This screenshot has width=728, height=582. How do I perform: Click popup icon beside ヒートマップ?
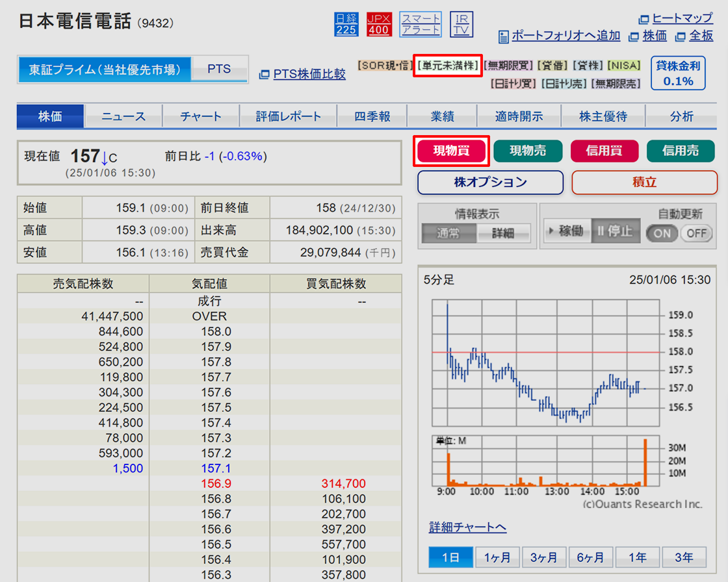(x=643, y=19)
